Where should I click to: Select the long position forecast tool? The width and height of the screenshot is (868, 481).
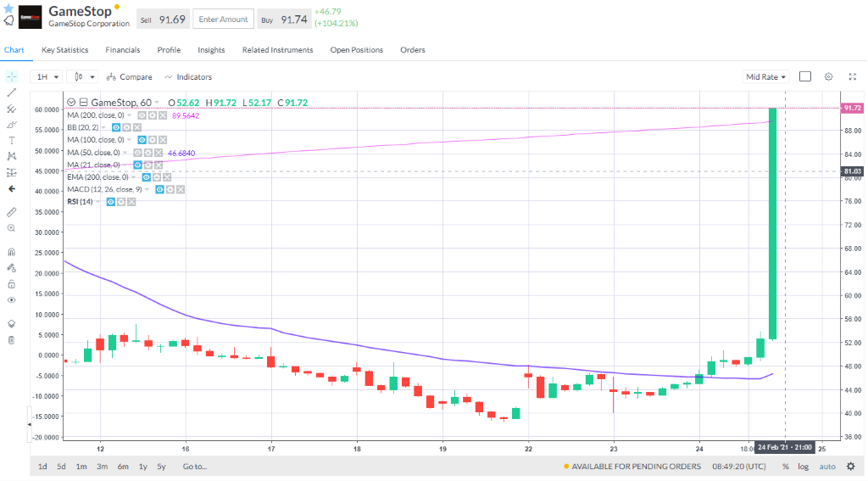pos(11,173)
